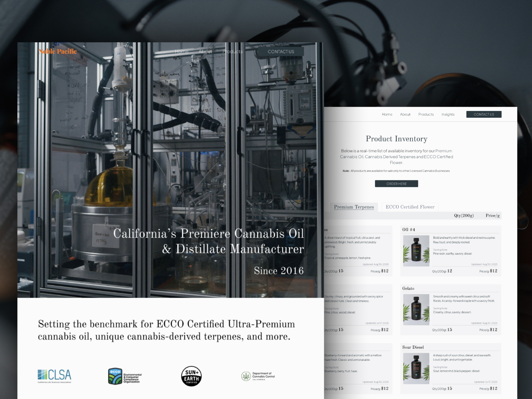Click the ECCO compliance organization logo

[x=125, y=376]
